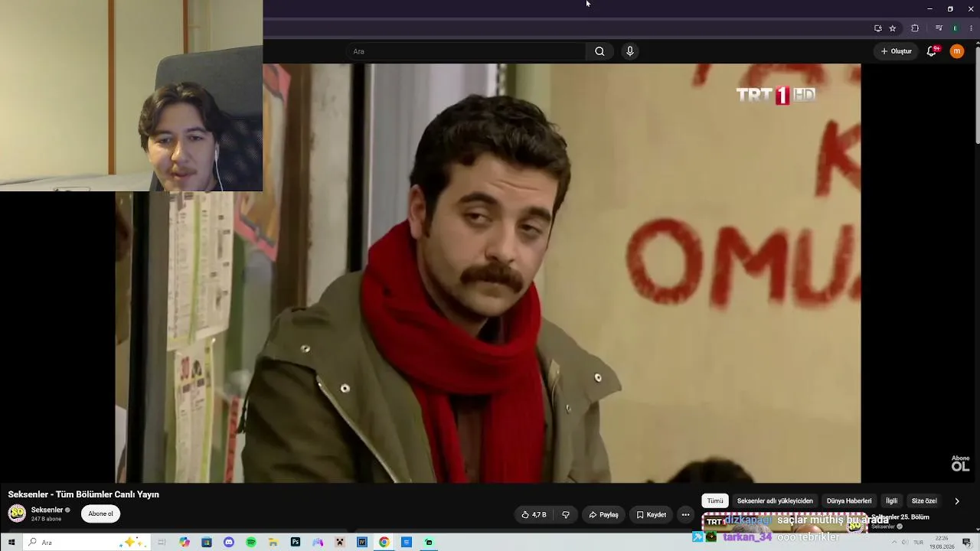980x551 pixels.
Task: Show hidden system tray icons
Action: coord(893,543)
